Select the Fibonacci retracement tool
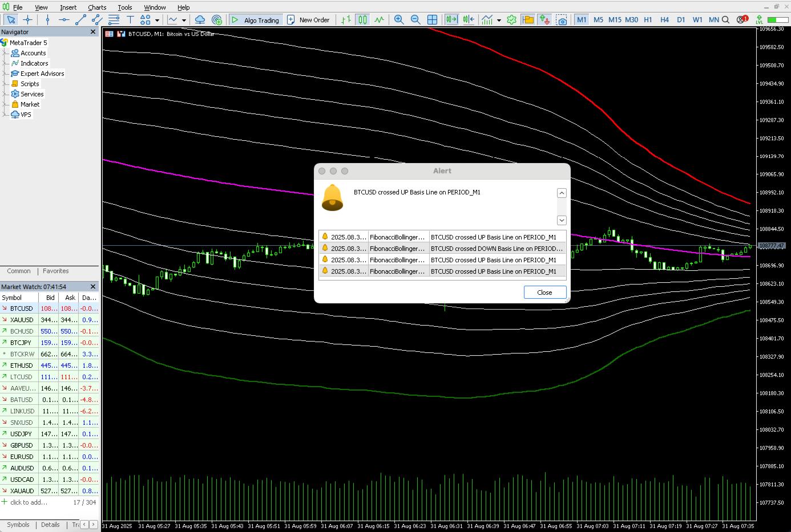 114,20
